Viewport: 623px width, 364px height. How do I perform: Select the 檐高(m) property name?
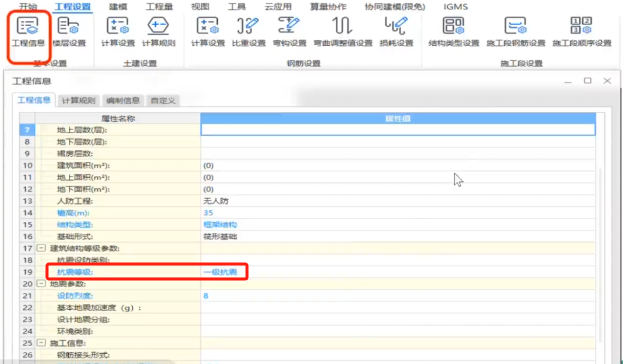tap(74, 213)
